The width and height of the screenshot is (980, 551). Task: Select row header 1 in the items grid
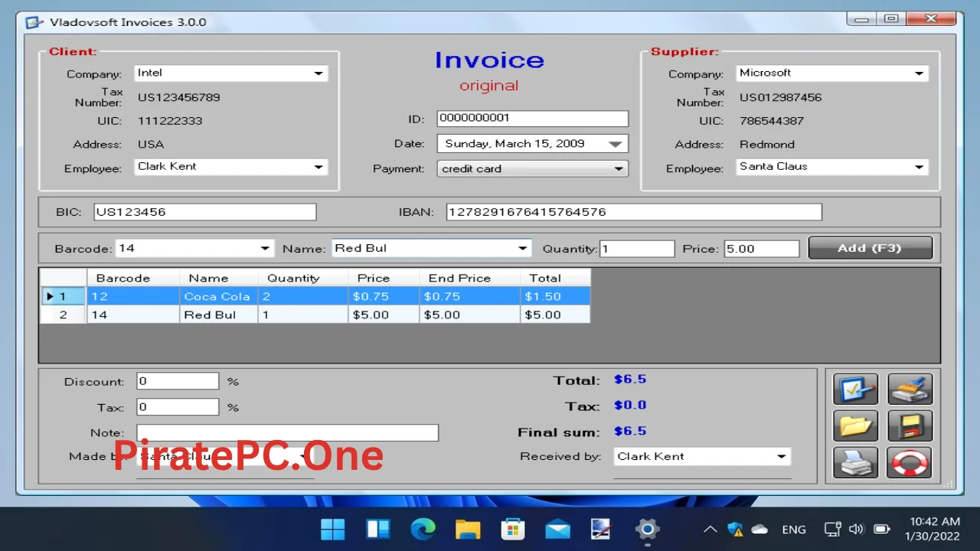click(64, 296)
